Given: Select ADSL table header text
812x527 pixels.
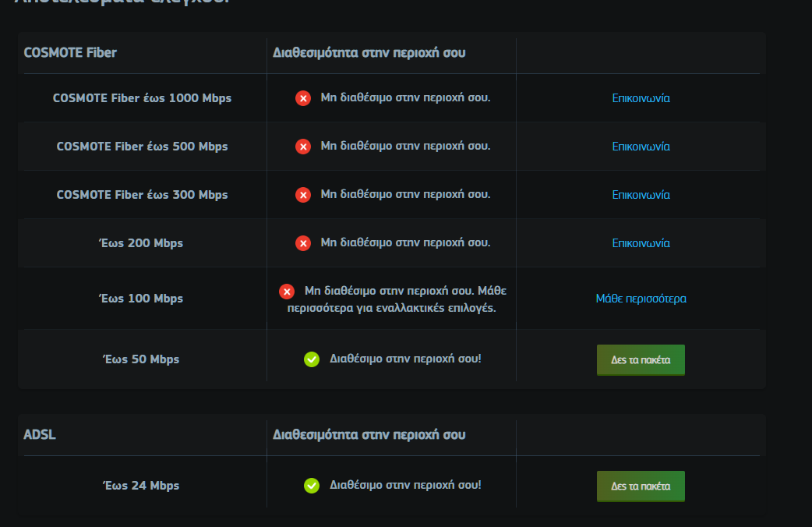Looking at the screenshot, I should pos(40,435).
